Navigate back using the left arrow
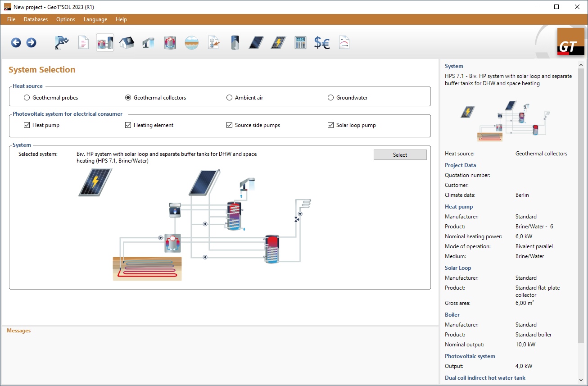Viewport: 588px width, 386px height. 16,42
